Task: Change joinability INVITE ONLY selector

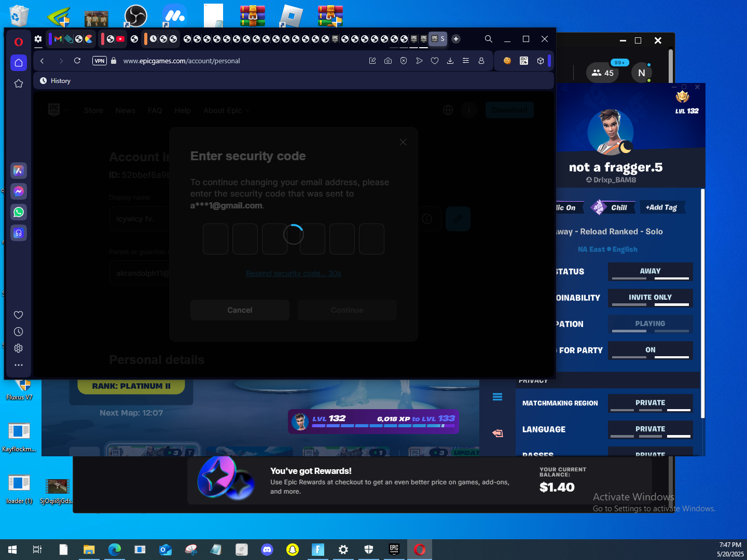Action: [x=651, y=298]
